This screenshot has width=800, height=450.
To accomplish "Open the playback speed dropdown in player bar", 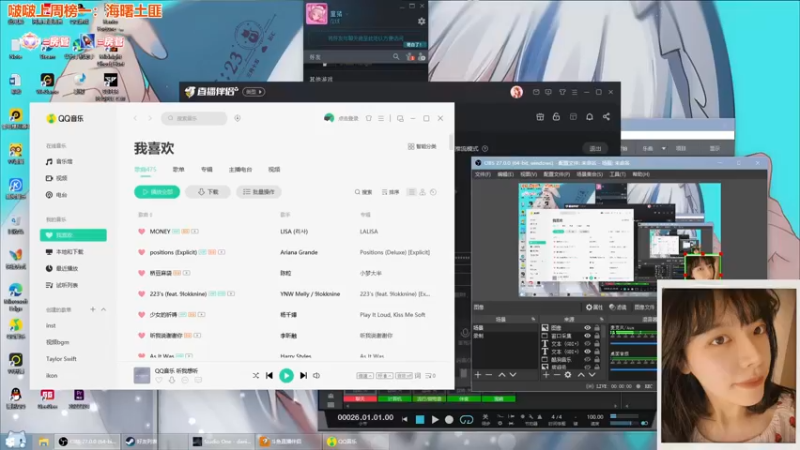I will tap(365, 376).
